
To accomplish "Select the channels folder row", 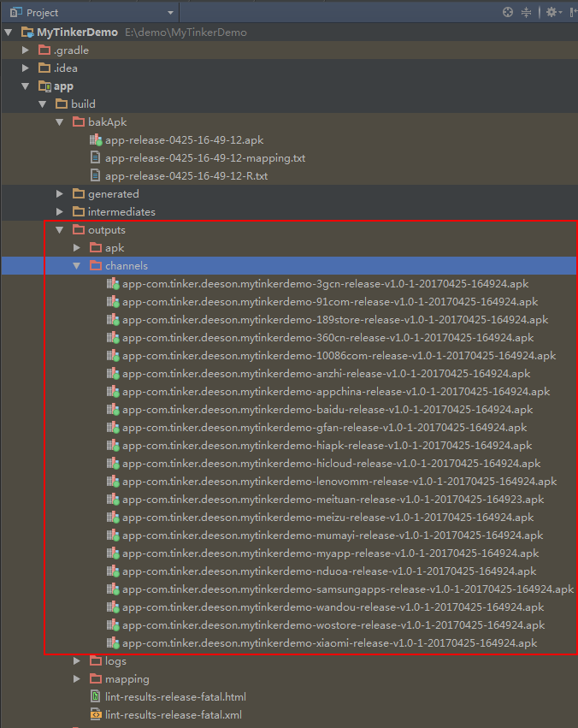I will (290, 266).
